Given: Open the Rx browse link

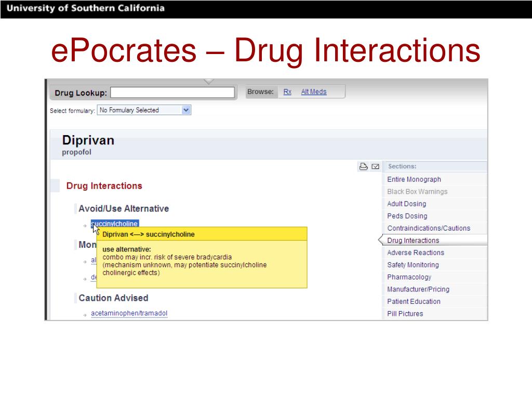Looking at the screenshot, I should 287,91.
